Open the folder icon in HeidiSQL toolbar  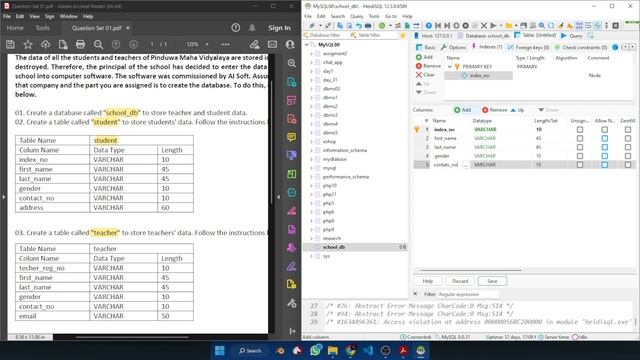509,25
